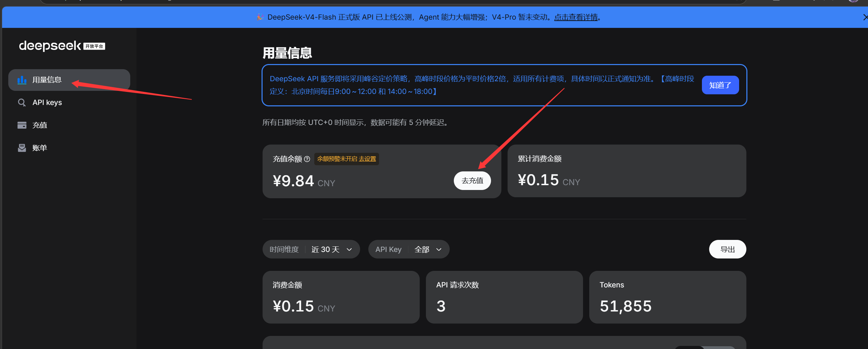Click the 去充值 button
868x349 pixels.
coord(472,181)
